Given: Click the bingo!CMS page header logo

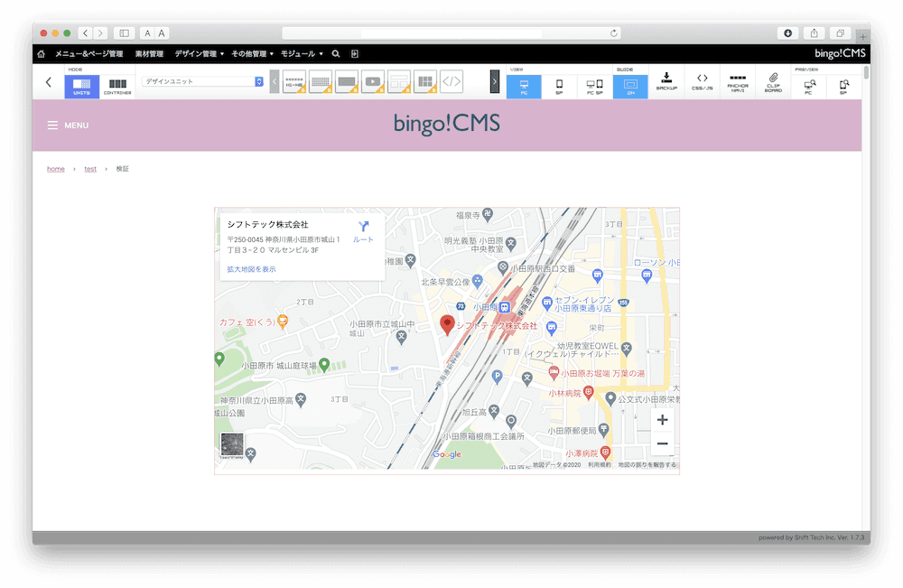Looking at the screenshot, I should (x=447, y=123).
